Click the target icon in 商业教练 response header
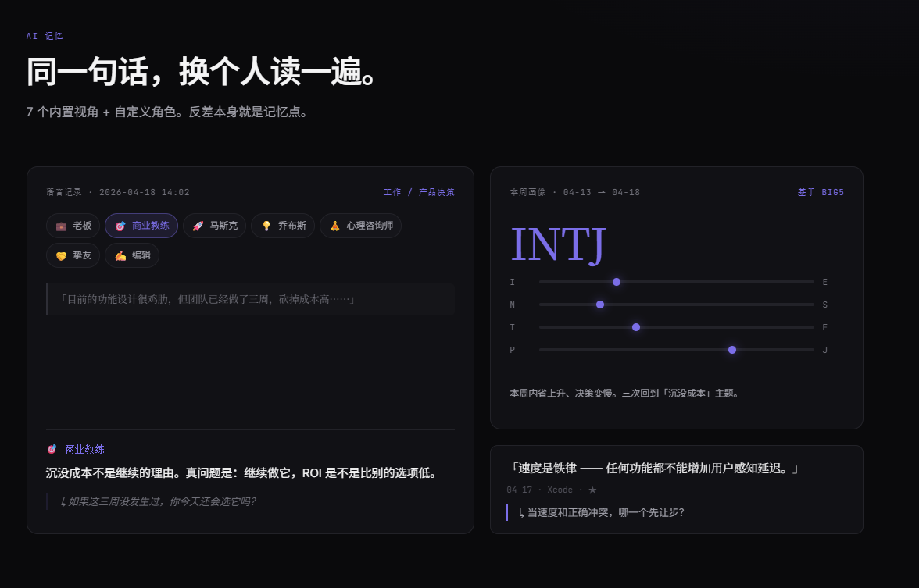This screenshot has width=919, height=588. coord(52,449)
